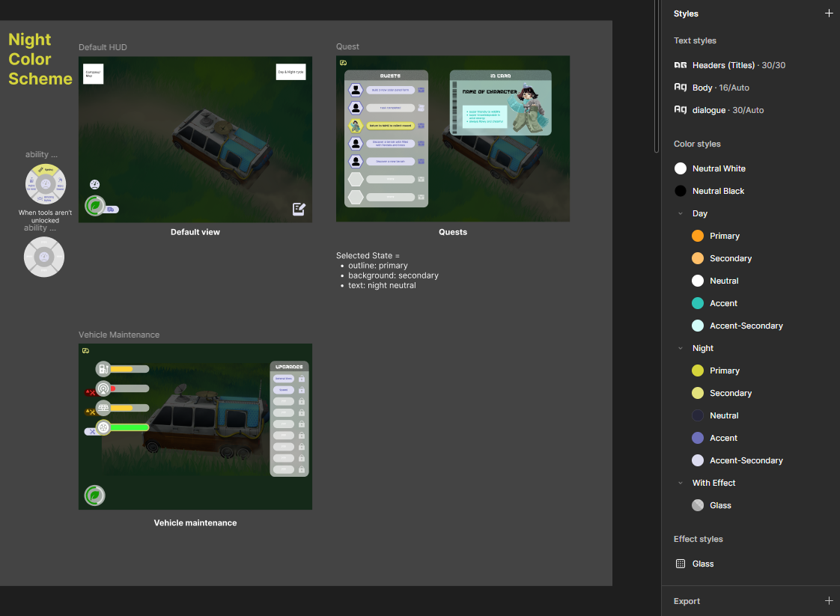Click the Day Accent teal color swatch

pos(698,303)
